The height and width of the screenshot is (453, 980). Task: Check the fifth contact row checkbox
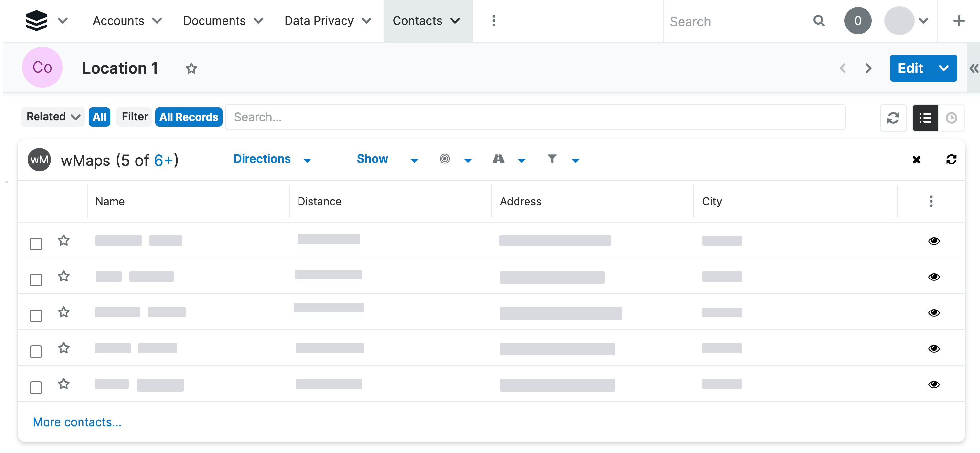coord(36,388)
